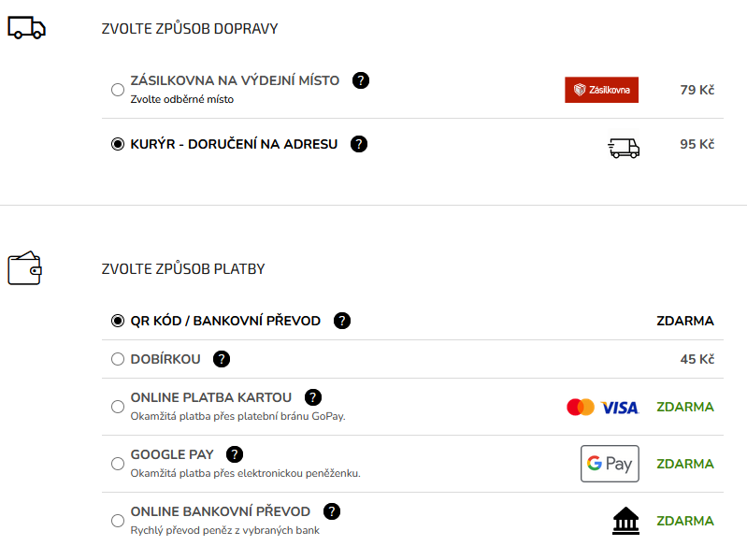747x560 pixels.
Task: Choose Google Pay radio button
Action: click(x=118, y=464)
